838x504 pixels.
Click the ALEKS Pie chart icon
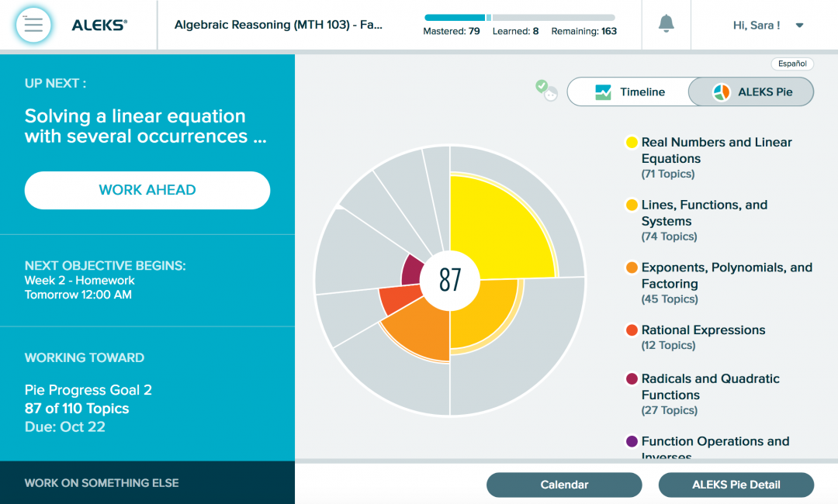tap(722, 92)
